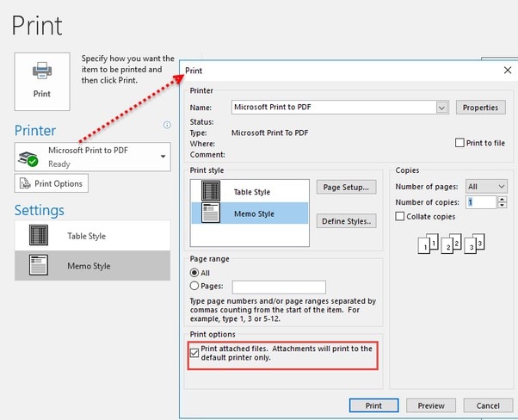Close the Print dialog with X

pyautogui.click(x=508, y=70)
